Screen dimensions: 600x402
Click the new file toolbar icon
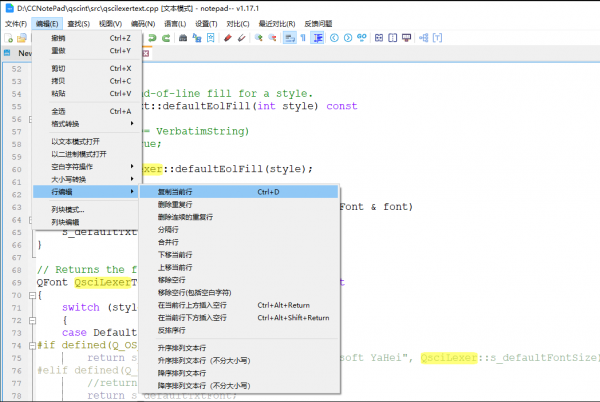[x=7, y=38]
